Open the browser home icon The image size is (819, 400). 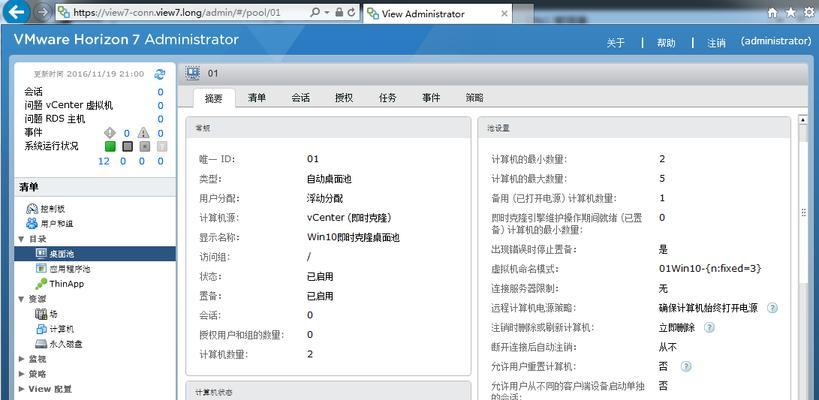click(x=772, y=13)
